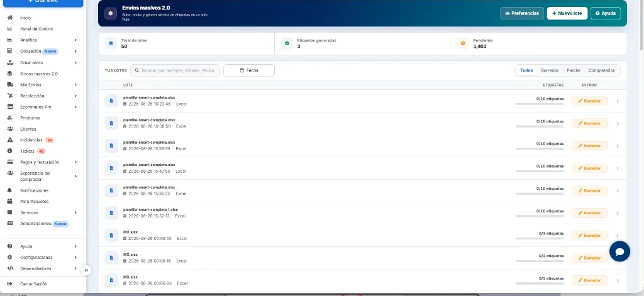644x296 pixels.
Task: Expand the Analítica submenu arrow
Action: coord(75,40)
